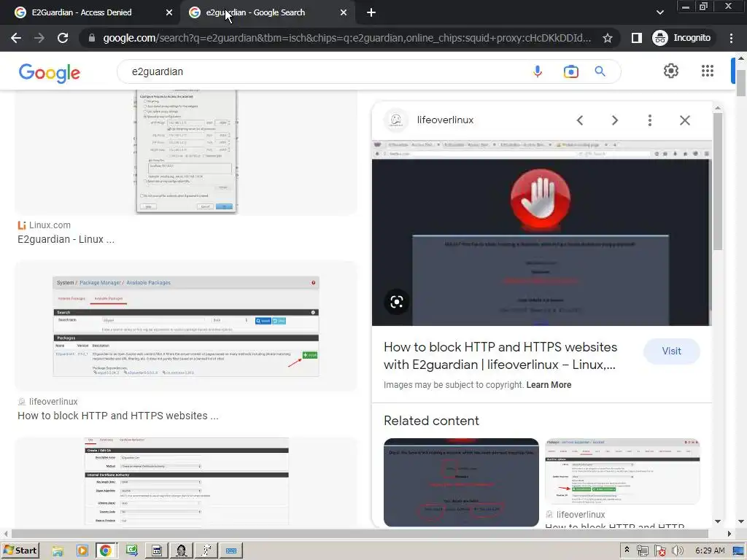This screenshot has width=747, height=560.
Task: Open Learn More copyright link
Action: pos(549,385)
